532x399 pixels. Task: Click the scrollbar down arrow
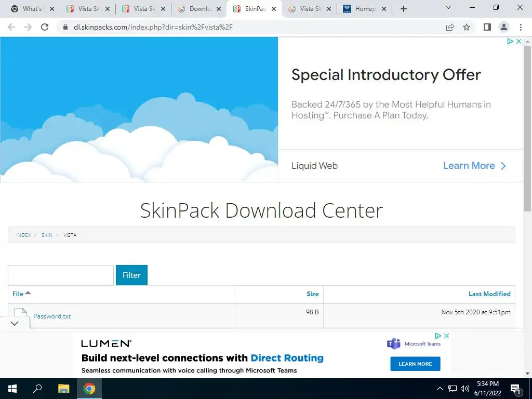coord(527,374)
